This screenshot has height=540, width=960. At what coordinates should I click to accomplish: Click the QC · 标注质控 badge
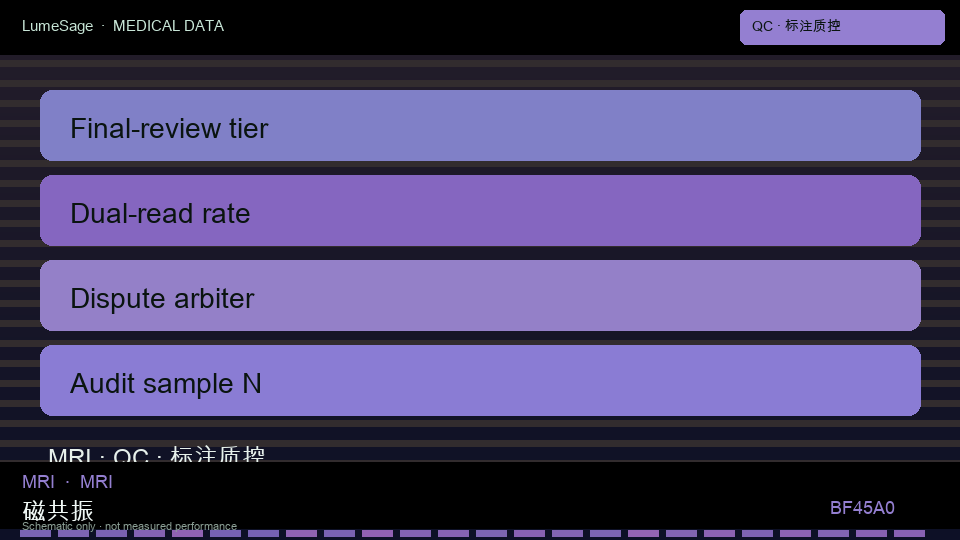tap(842, 27)
